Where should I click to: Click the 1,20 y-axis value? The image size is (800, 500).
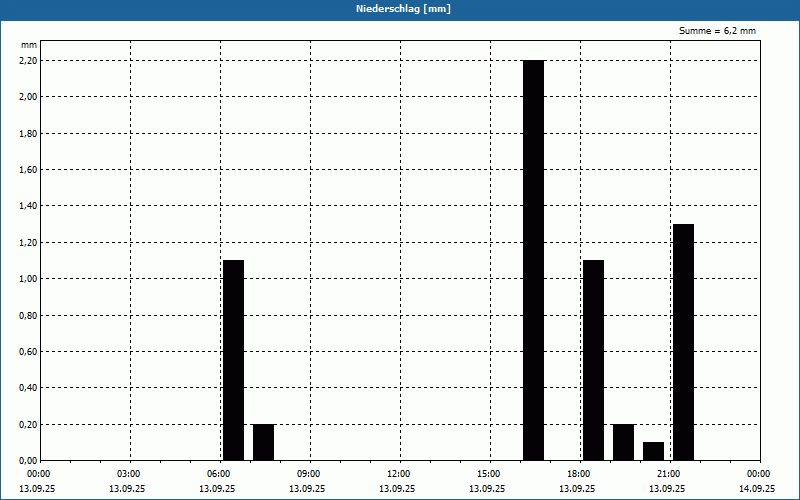(28, 243)
